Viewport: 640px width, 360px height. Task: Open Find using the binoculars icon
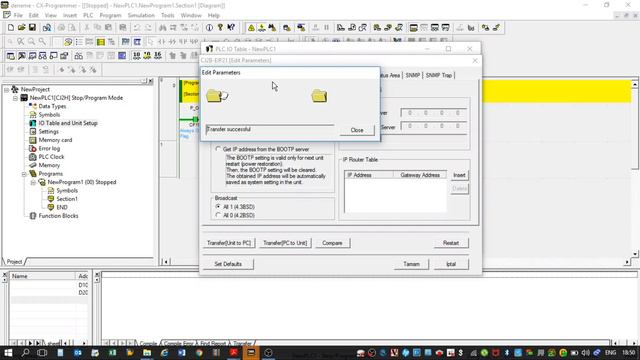point(162,28)
